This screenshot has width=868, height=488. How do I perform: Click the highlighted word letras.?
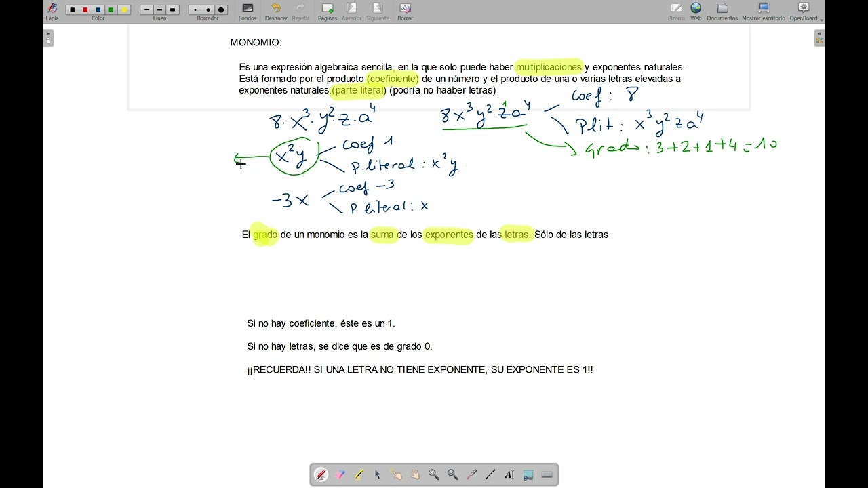pos(517,235)
